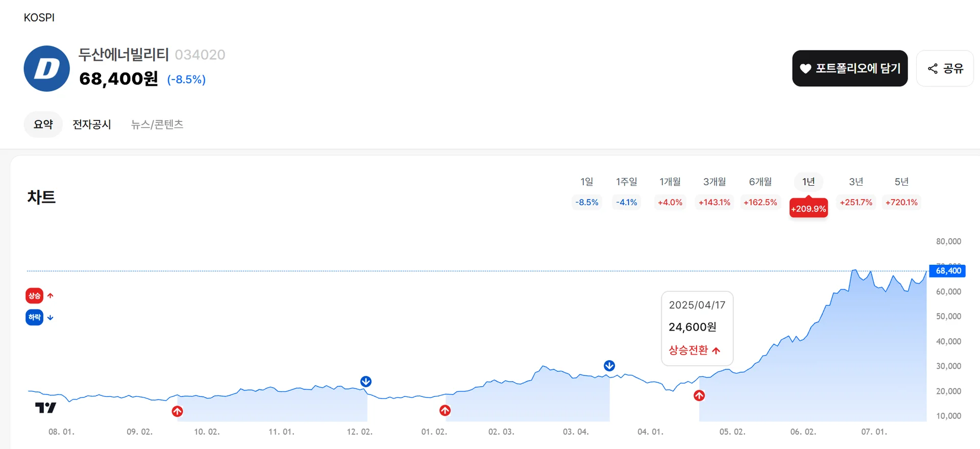Viewport: 980px width, 449px height.
Task: Select the blue down-arrow marker after 03. 04.
Action: 609,366
